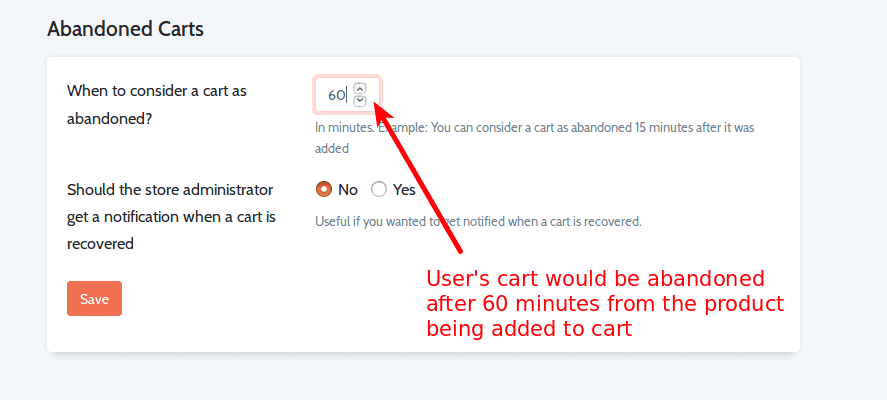
Task: Choose the "Yes" label text
Action: click(404, 190)
